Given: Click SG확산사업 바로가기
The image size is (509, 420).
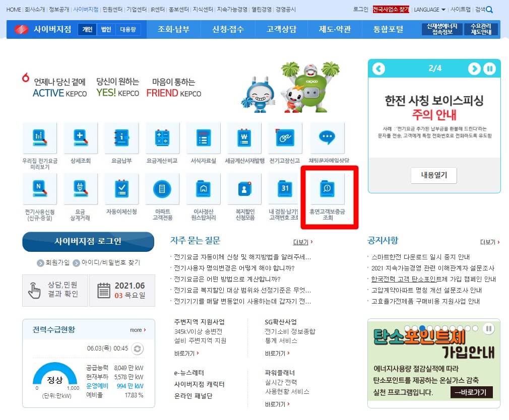Looking at the screenshot, I should [x=277, y=353].
